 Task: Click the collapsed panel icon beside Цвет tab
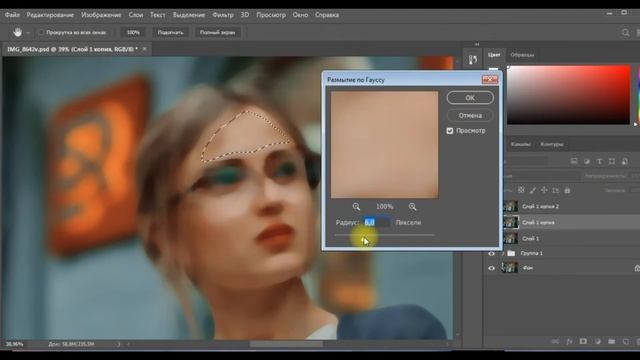click(x=473, y=60)
